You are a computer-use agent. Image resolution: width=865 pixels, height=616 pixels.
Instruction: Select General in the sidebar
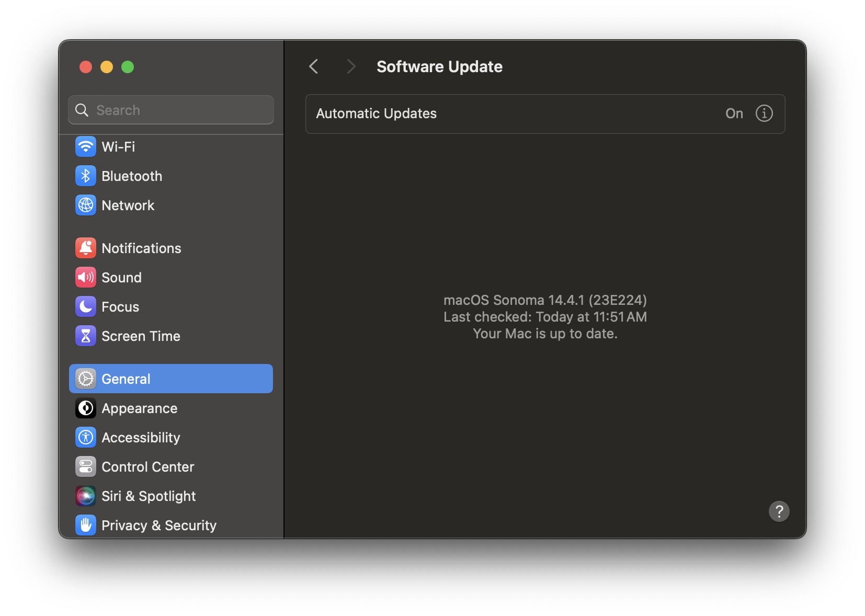(x=171, y=379)
